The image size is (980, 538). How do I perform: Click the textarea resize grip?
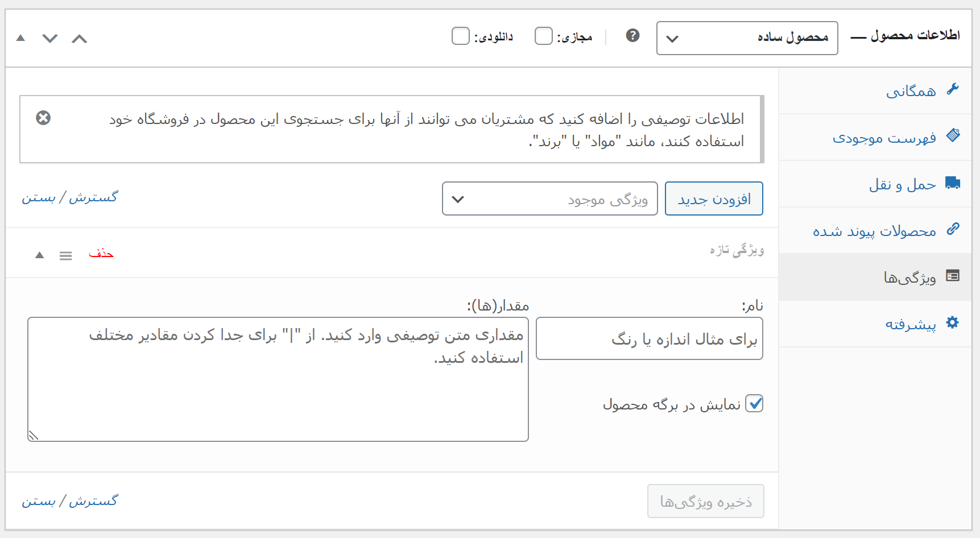(x=33, y=436)
